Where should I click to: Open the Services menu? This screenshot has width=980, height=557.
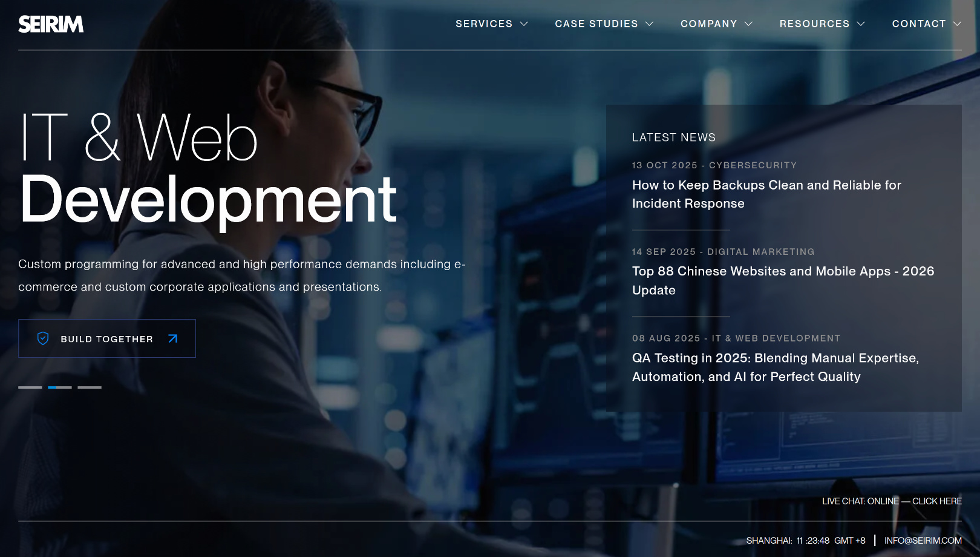483,24
